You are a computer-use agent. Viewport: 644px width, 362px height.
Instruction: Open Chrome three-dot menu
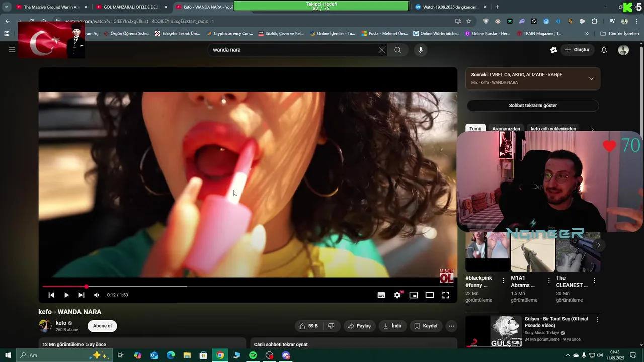coord(636,21)
